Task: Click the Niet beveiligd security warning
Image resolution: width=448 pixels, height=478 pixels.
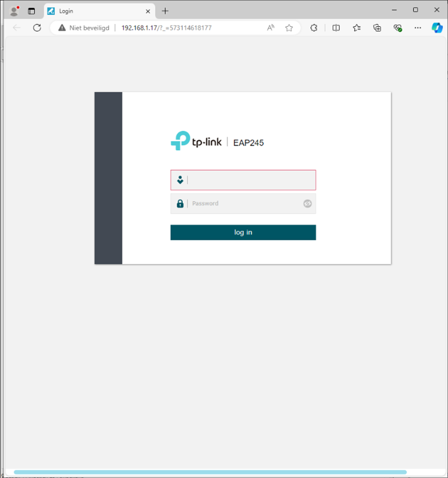Action: [x=84, y=28]
